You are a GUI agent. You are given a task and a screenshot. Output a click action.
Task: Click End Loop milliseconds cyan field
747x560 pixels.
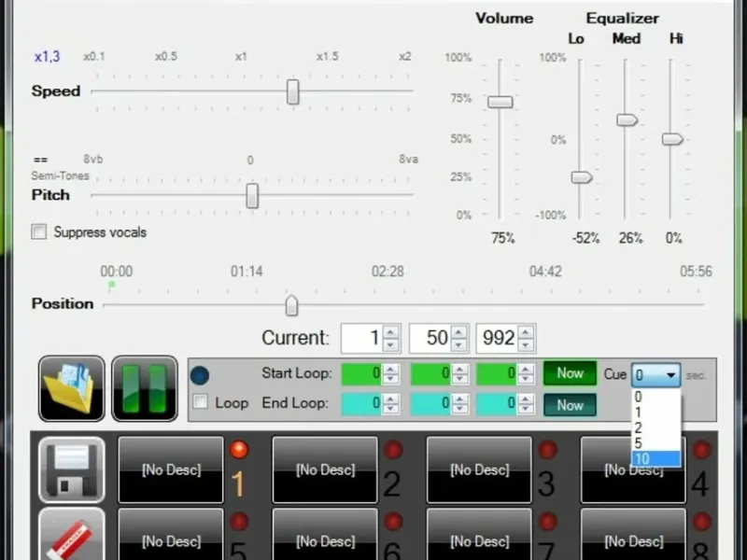497,404
